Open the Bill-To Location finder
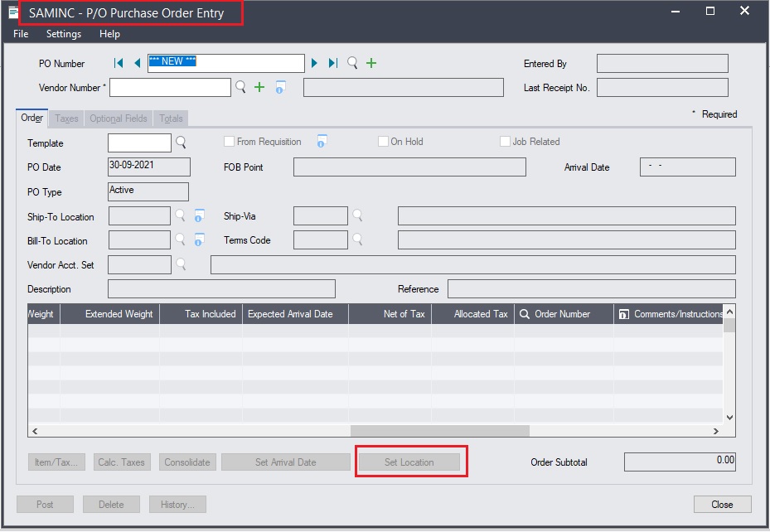770x532 pixels. point(180,239)
